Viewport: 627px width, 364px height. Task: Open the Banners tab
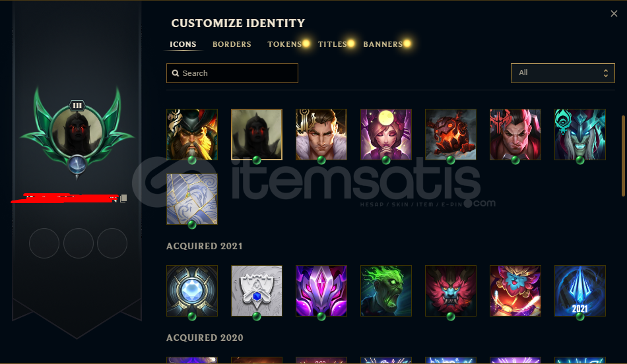(383, 44)
